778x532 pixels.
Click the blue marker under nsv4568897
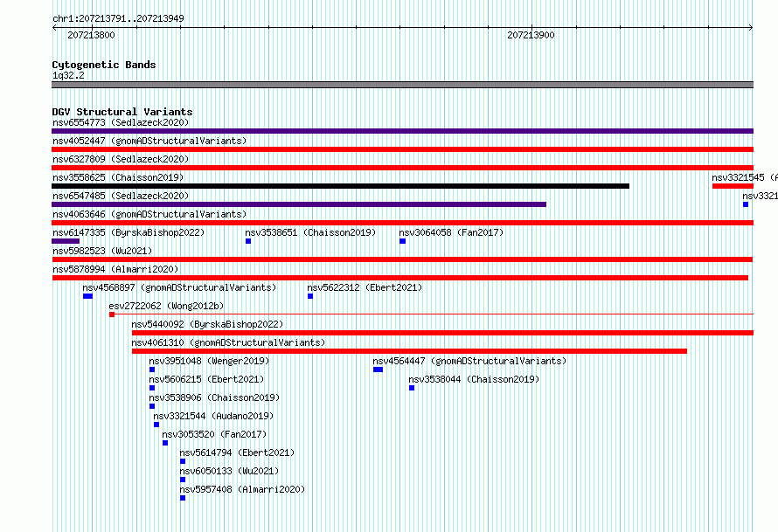(x=87, y=296)
